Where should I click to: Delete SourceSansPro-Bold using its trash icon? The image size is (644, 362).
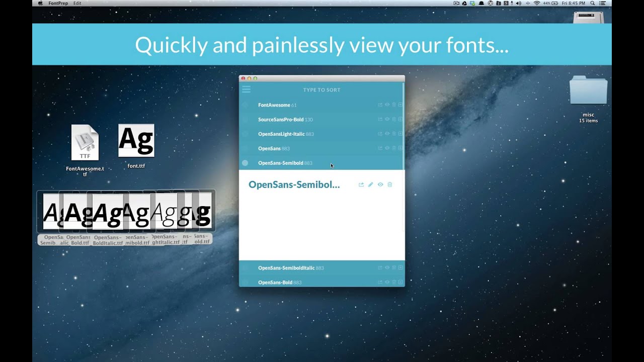point(394,119)
